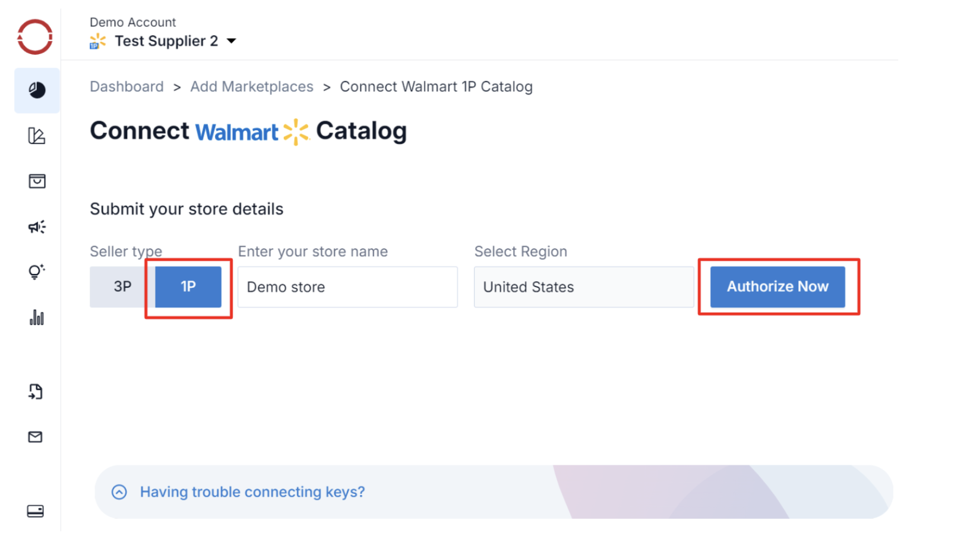This screenshot has width=980, height=548.
Task: Open the shopping box sidebar icon
Action: 37,181
